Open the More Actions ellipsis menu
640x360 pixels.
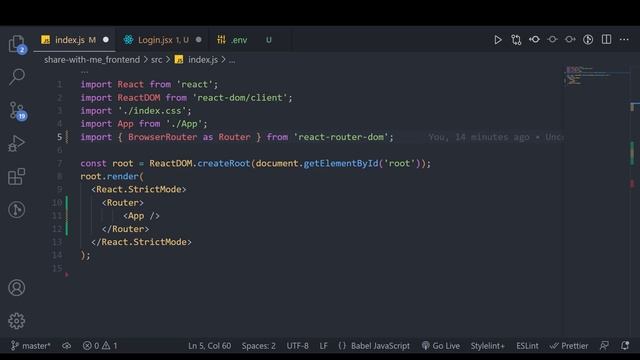624,40
